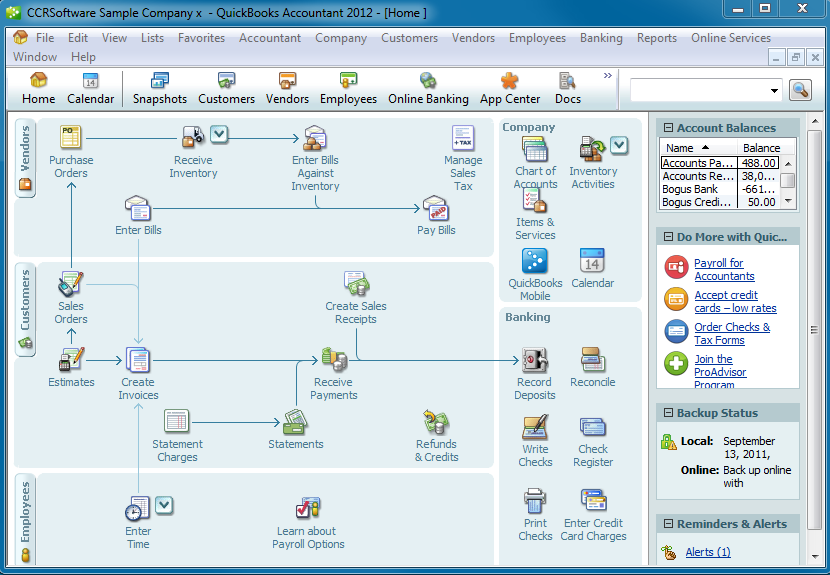
Task: Open the Estimates icon
Action: click(71, 360)
